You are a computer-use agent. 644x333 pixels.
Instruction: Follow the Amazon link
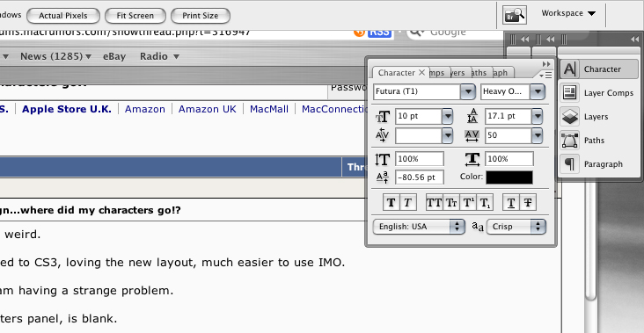pyautogui.click(x=145, y=109)
